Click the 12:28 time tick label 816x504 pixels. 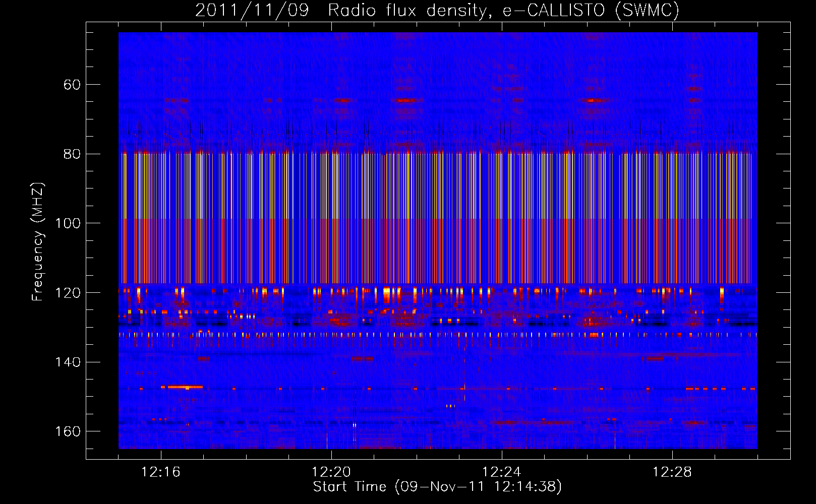point(672,472)
